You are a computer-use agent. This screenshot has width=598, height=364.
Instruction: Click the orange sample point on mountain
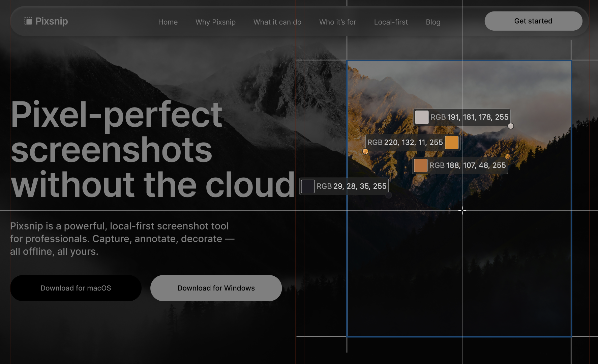coord(365,151)
